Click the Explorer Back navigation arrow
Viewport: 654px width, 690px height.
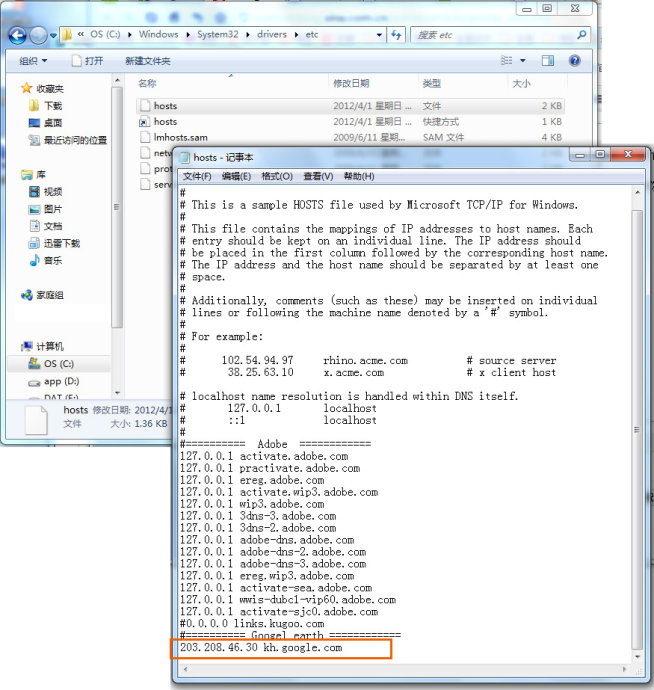(18, 35)
